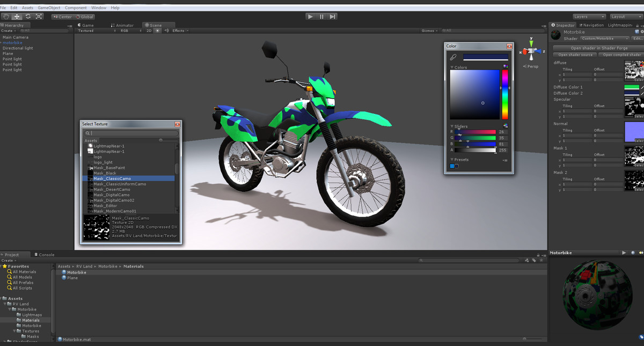Toggle 2D scene view mode

pos(149,31)
